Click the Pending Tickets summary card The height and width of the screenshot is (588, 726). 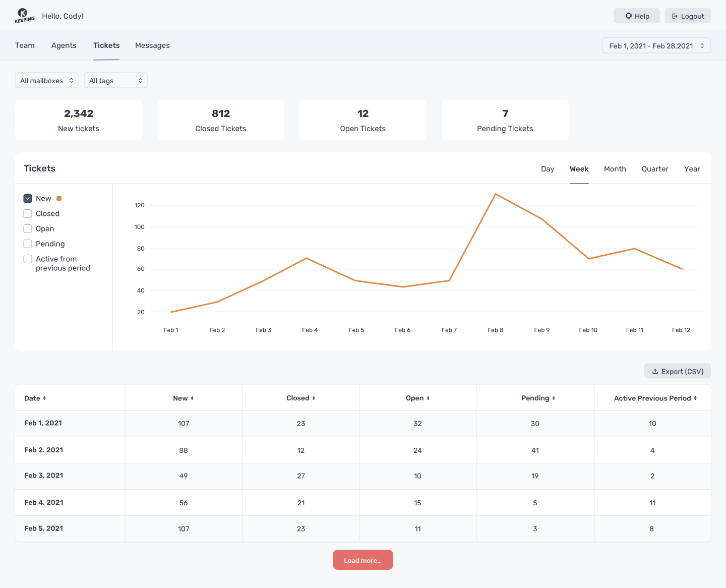pos(505,120)
